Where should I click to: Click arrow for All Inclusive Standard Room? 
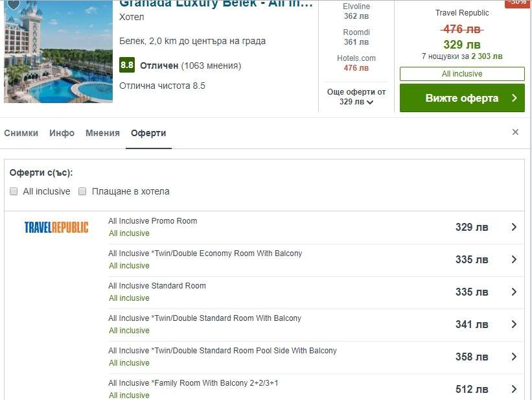[514, 292]
